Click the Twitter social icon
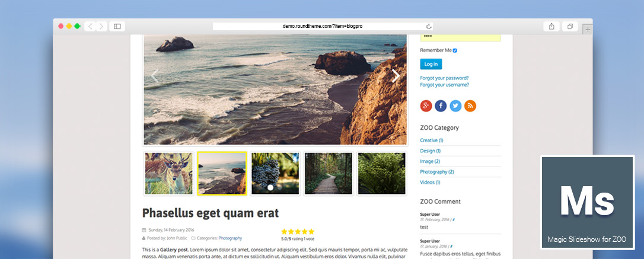The width and height of the screenshot is (644, 259). click(455, 106)
